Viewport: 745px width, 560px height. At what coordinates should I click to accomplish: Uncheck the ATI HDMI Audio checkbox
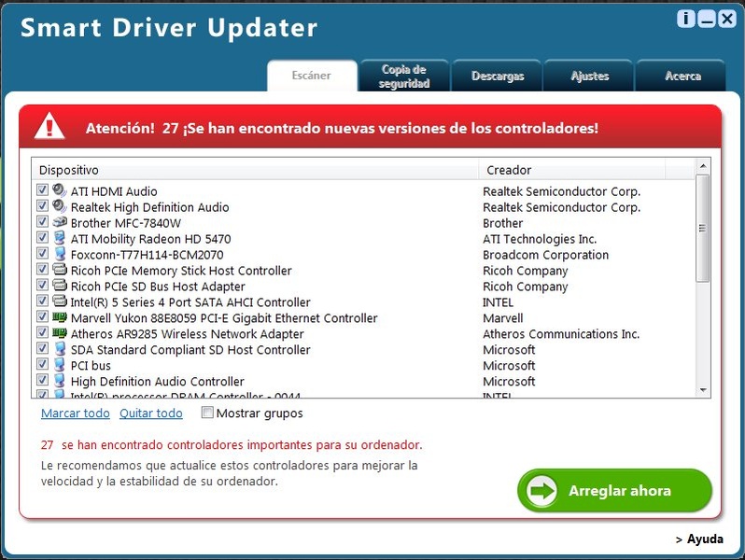tap(42, 190)
